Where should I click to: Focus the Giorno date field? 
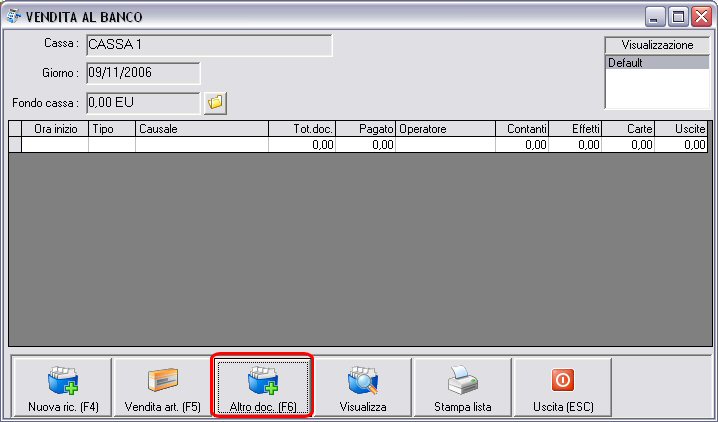143,73
